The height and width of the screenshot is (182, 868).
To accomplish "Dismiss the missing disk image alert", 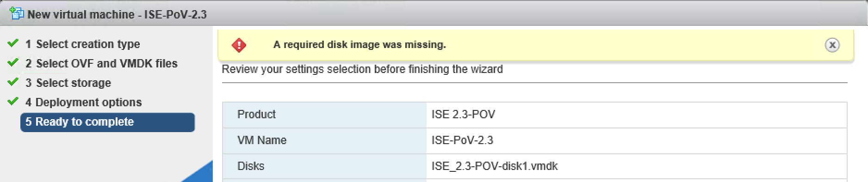I will (x=832, y=45).
